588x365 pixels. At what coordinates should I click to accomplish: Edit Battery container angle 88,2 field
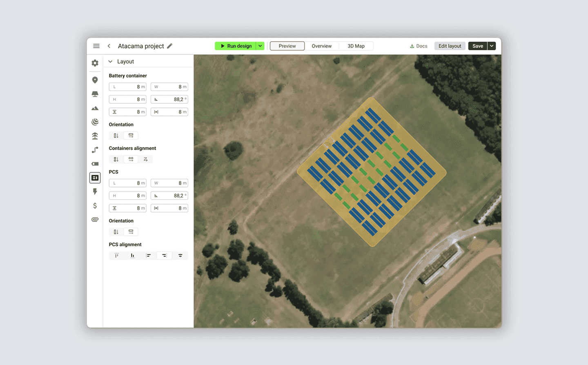point(169,99)
